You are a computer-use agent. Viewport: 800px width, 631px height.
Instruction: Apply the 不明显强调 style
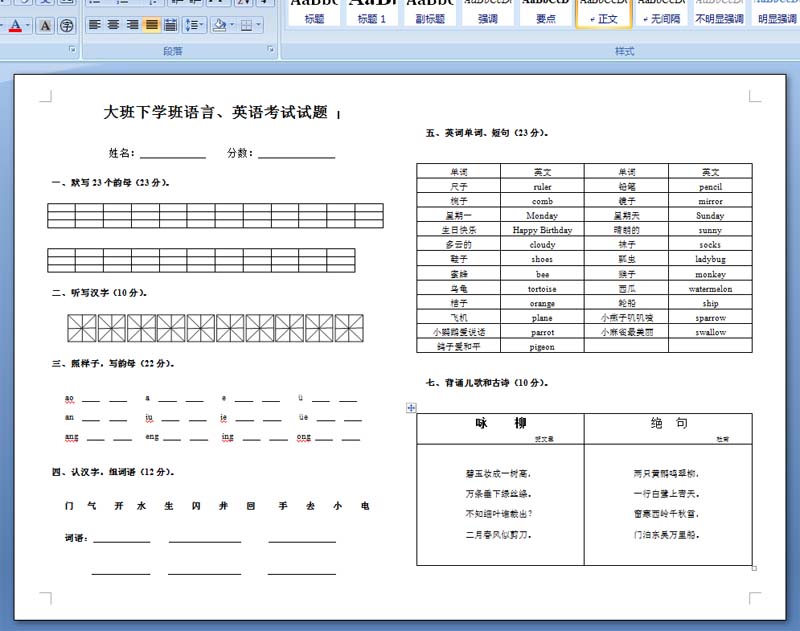coord(719,12)
